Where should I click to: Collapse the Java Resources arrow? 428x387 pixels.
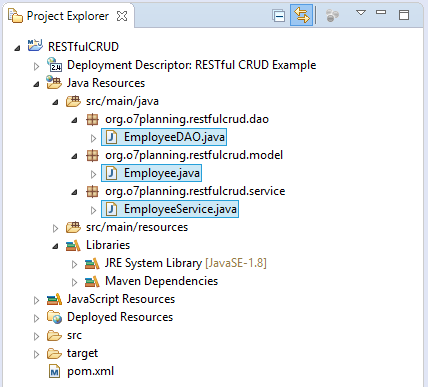coord(36,84)
